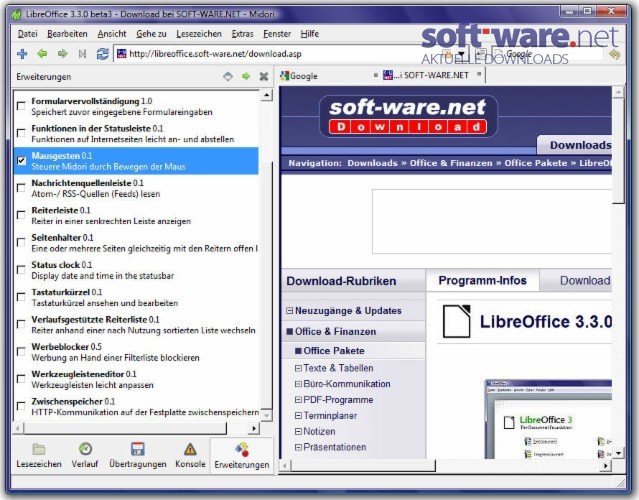
Task: Enable Seitenhalter extension checkbox
Action: pyautogui.click(x=21, y=242)
